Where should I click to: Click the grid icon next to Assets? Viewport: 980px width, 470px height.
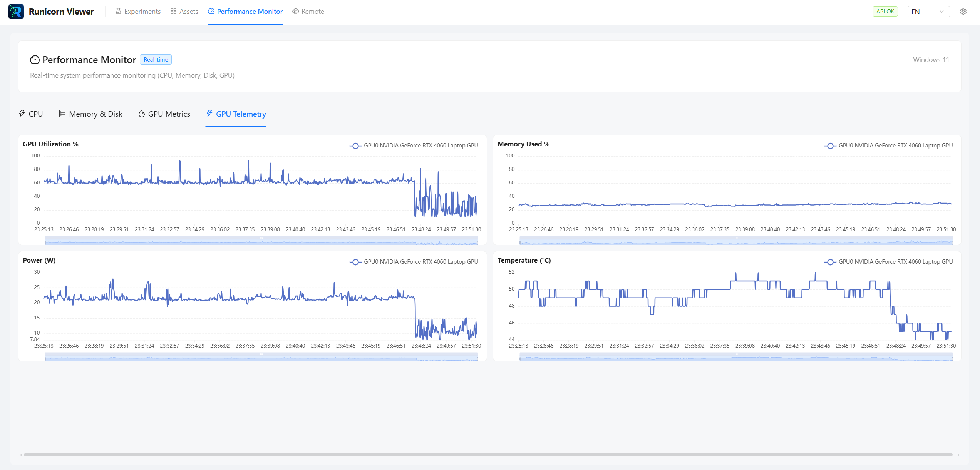point(173,11)
